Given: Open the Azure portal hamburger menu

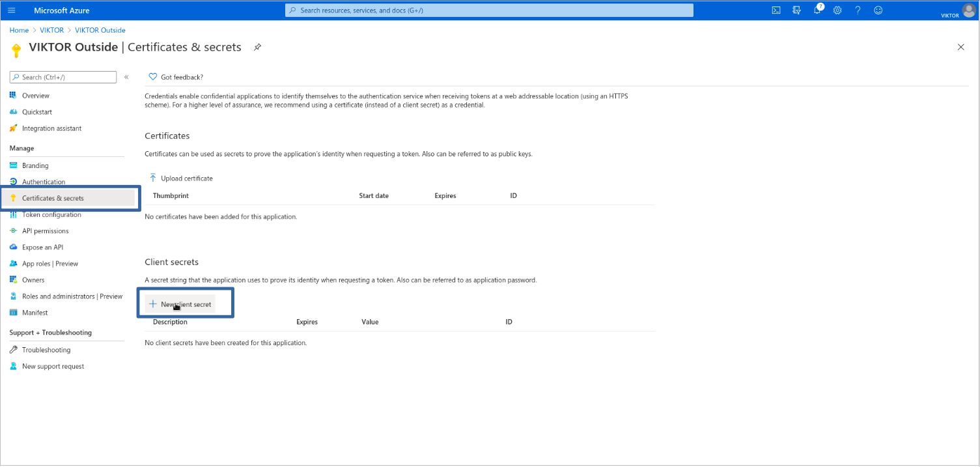Looking at the screenshot, I should pos(12,10).
